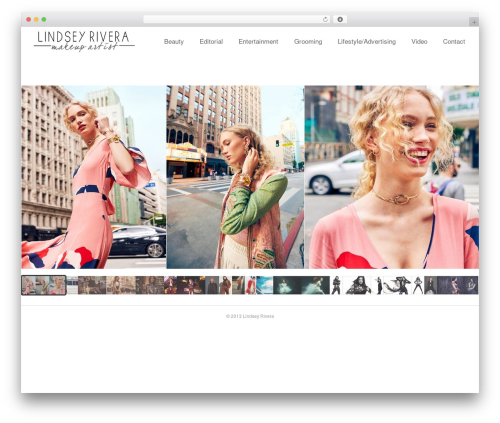Click the Lindsey Rivera makeup artist logo
Screen dimensions: 500x423
(x=84, y=41)
